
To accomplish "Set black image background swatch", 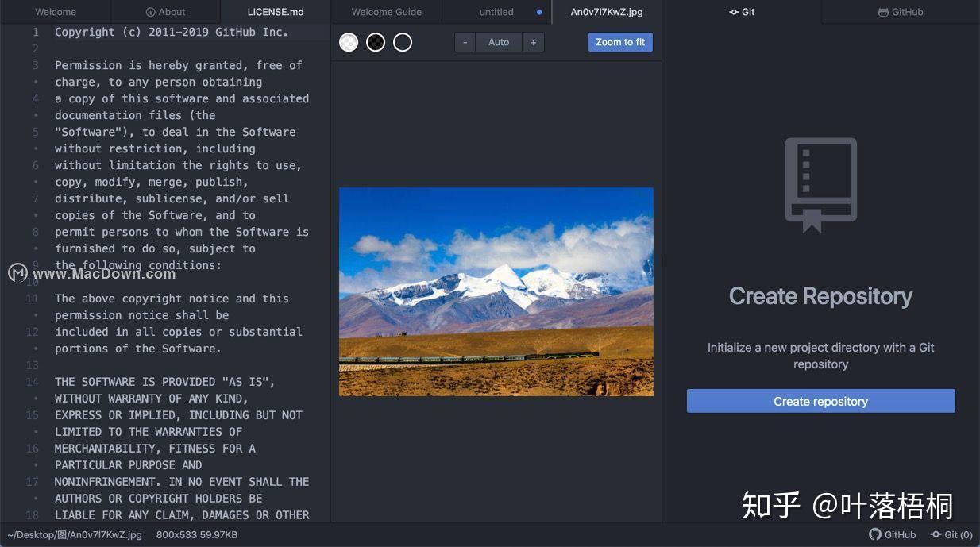I will point(376,42).
